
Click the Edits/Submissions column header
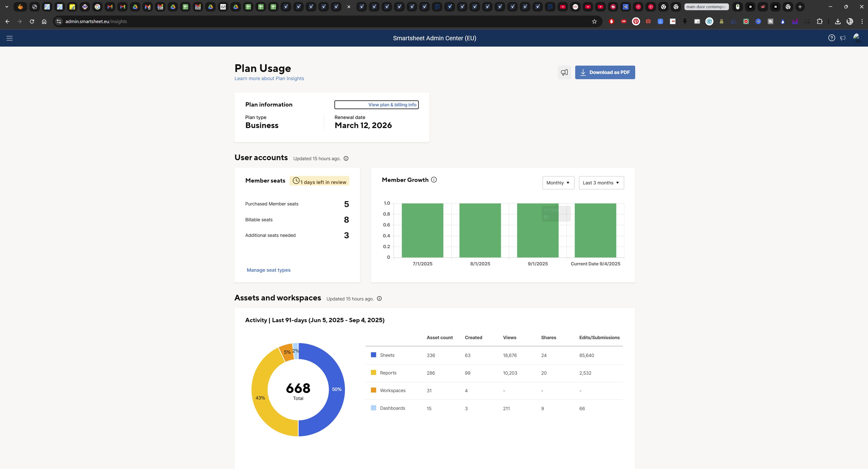click(x=599, y=338)
